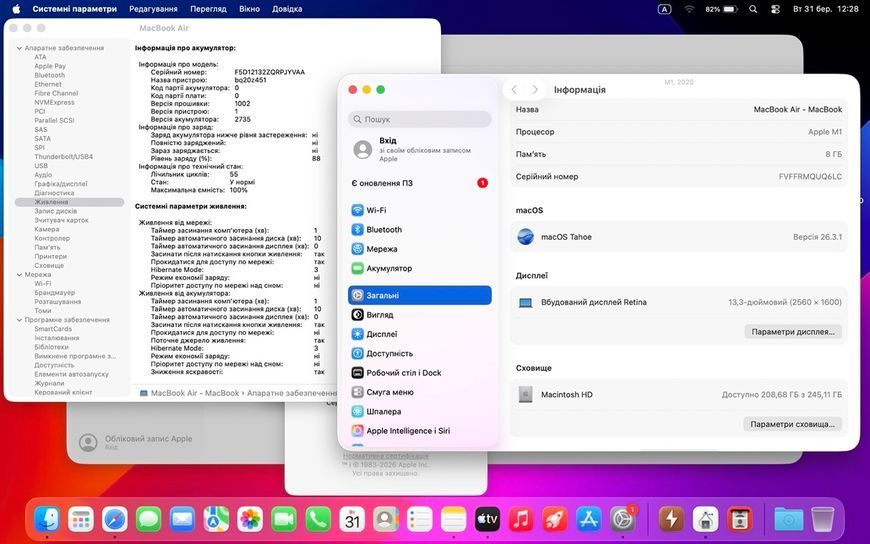Select Apple Intelligence і Siri in sidebar
This screenshot has width=870, height=544.
(x=419, y=431)
